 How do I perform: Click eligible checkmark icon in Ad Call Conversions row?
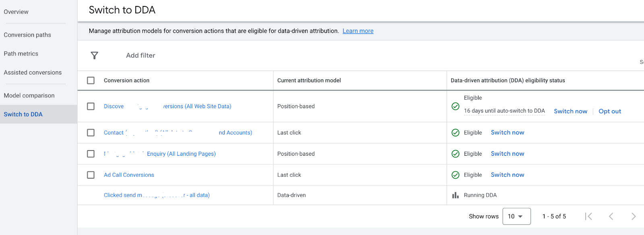455,175
